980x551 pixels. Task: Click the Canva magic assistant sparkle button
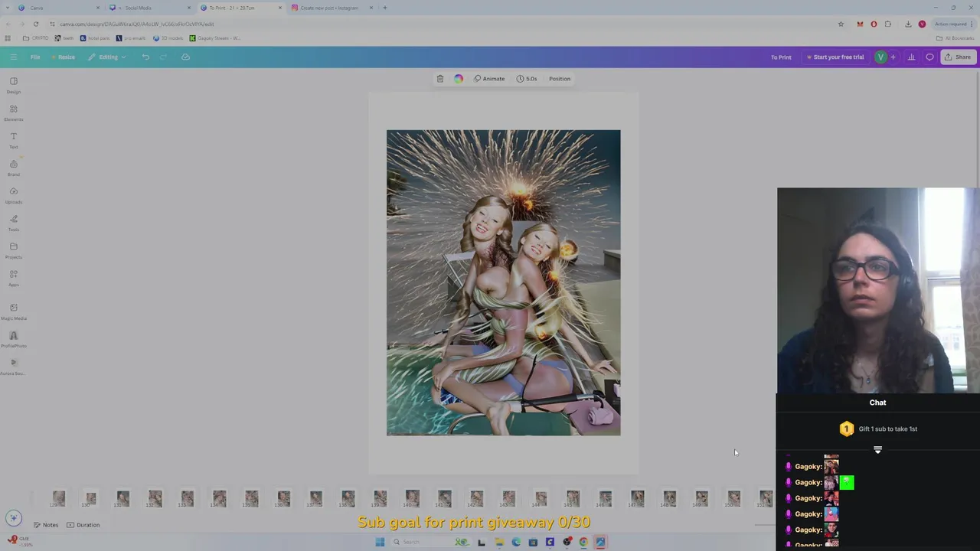click(12, 518)
